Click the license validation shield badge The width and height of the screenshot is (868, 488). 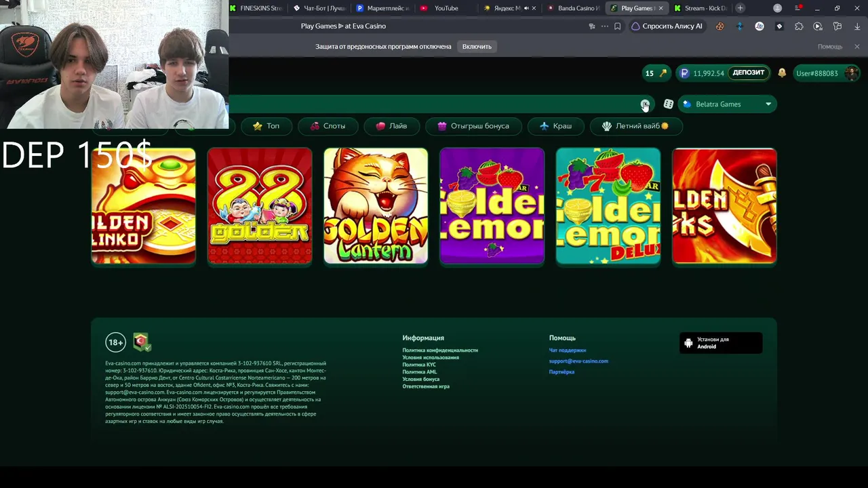(142, 342)
